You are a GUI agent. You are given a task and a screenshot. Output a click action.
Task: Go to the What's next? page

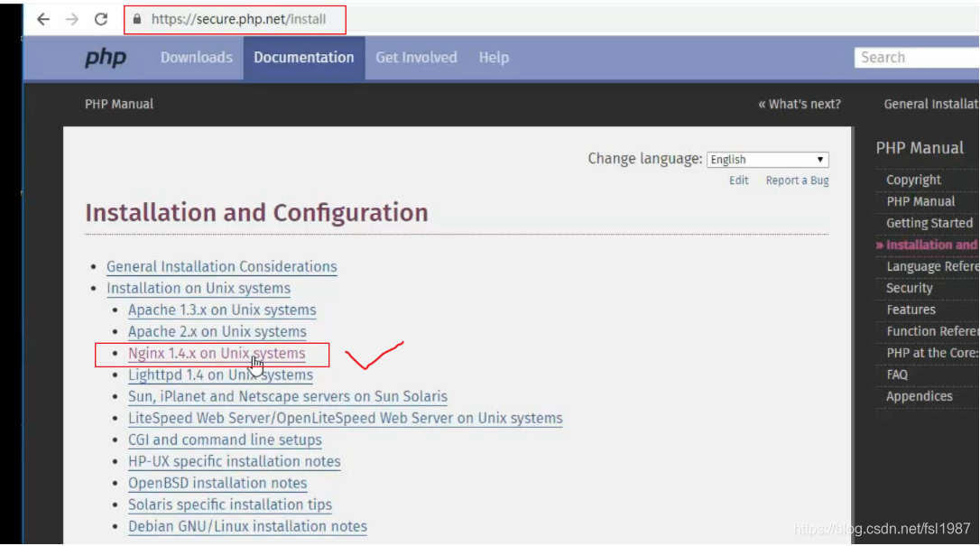coord(800,105)
